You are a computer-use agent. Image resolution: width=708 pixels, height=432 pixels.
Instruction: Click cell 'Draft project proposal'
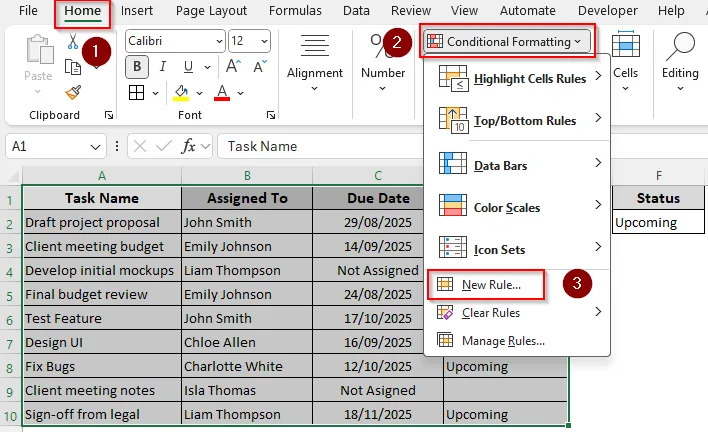(x=102, y=222)
